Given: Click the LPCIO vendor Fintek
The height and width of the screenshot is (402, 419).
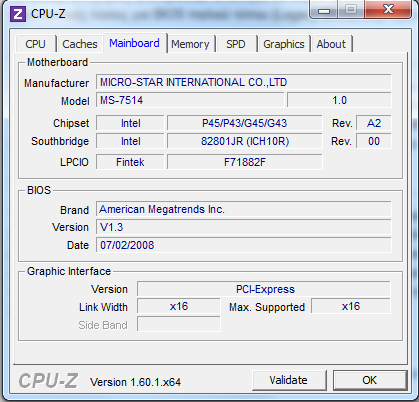Looking at the screenshot, I should tap(130, 162).
